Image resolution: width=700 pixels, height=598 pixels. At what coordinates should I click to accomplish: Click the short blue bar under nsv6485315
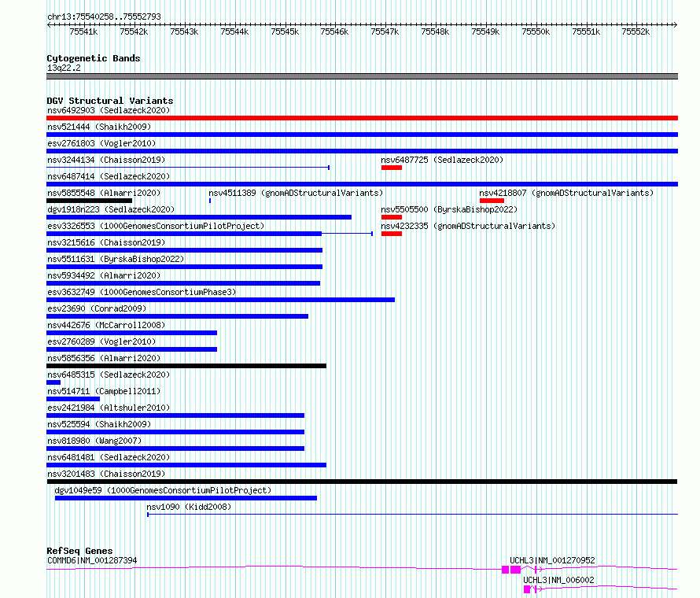coord(53,382)
